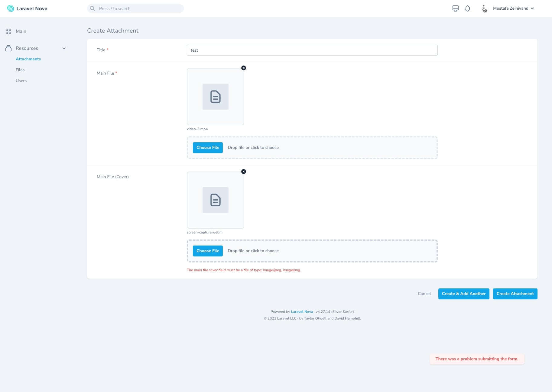Open the Files resource
The height and width of the screenshot is (392, 552).
(20, 70)
